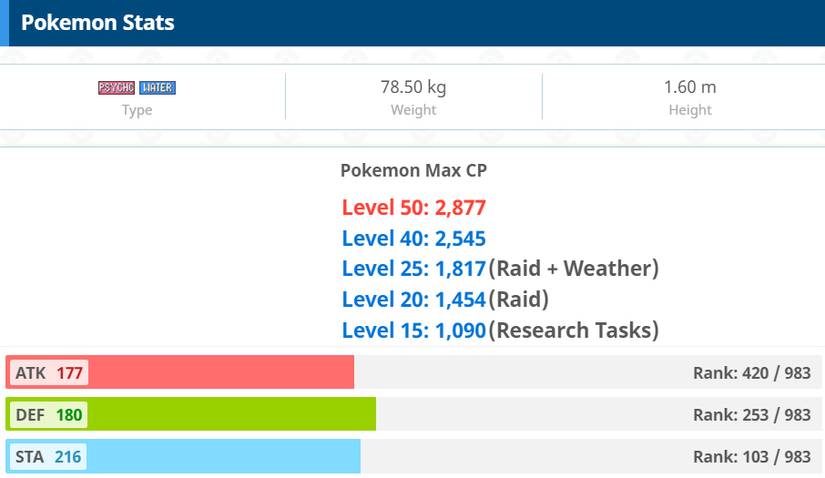The height and width of the screenshot is (478, 825).
Task: Click the Level 50: 2,877 line
Action: pos(414,207)
